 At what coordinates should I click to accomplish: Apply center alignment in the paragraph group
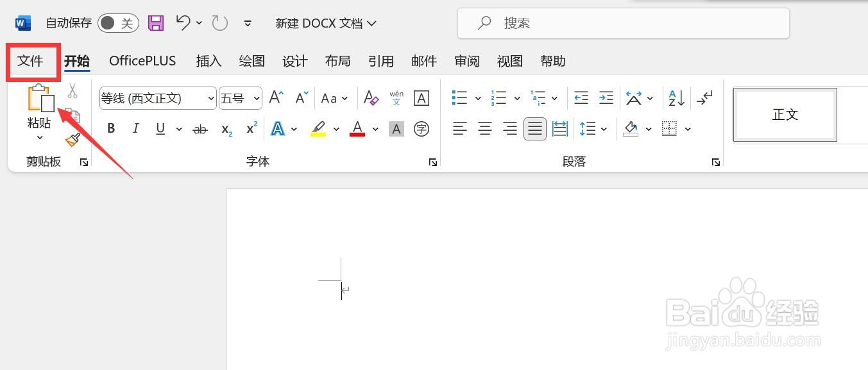click(x=484, y=128)
